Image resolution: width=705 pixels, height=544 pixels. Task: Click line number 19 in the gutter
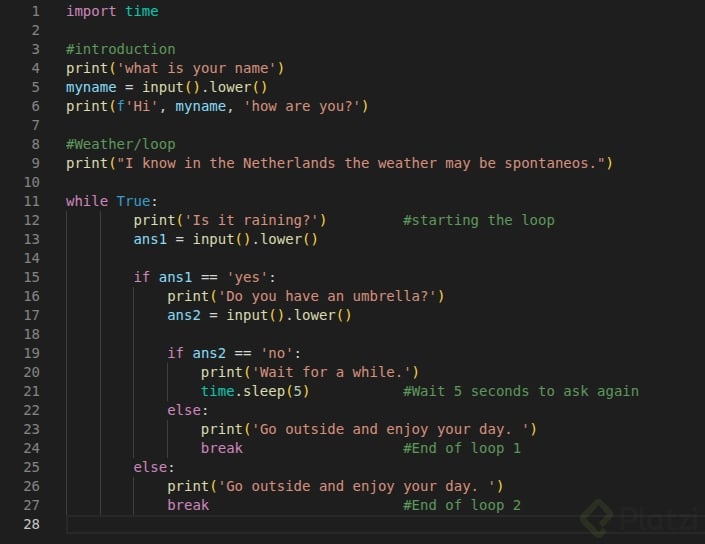click(31, 353)
